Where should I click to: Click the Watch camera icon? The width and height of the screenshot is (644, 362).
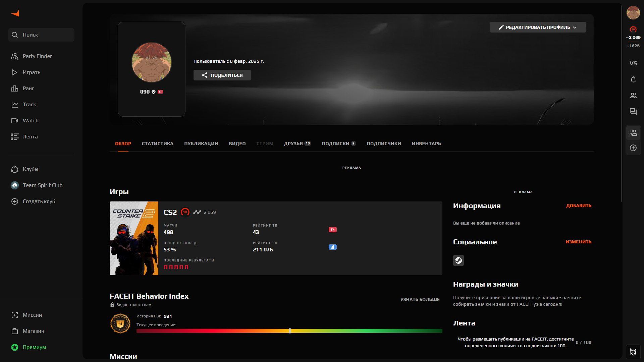(x=14, y=121)
